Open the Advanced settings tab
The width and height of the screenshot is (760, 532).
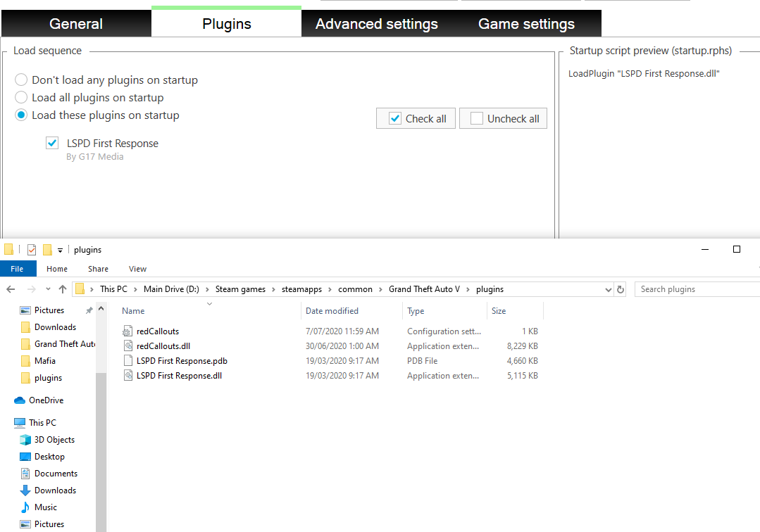[x=377, y=24]
